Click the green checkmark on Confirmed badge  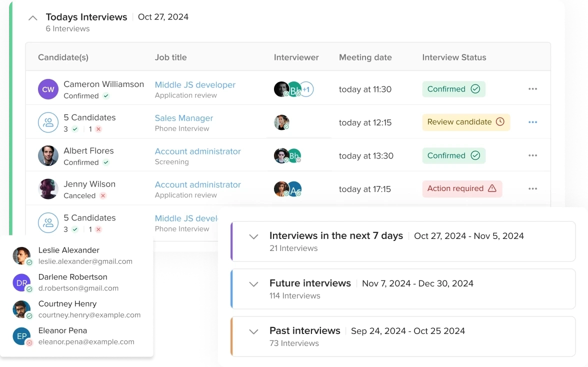coord(475,88)
